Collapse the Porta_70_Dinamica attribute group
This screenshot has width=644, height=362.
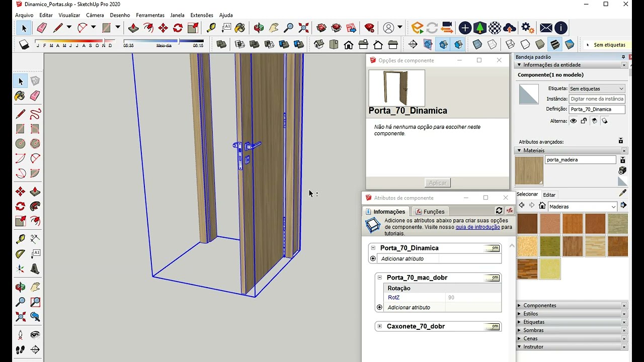373,248
